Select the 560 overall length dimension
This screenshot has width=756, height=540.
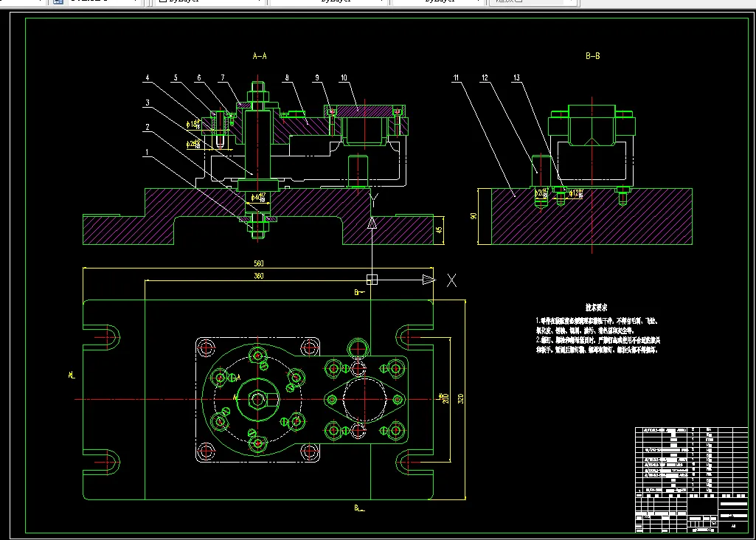pyautogui.click(x=259, y=264)
